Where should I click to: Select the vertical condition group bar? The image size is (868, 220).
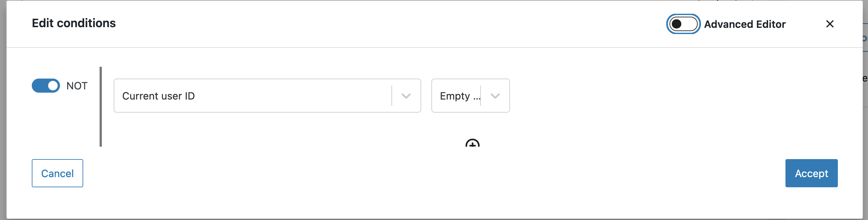(x=101, y=107)
